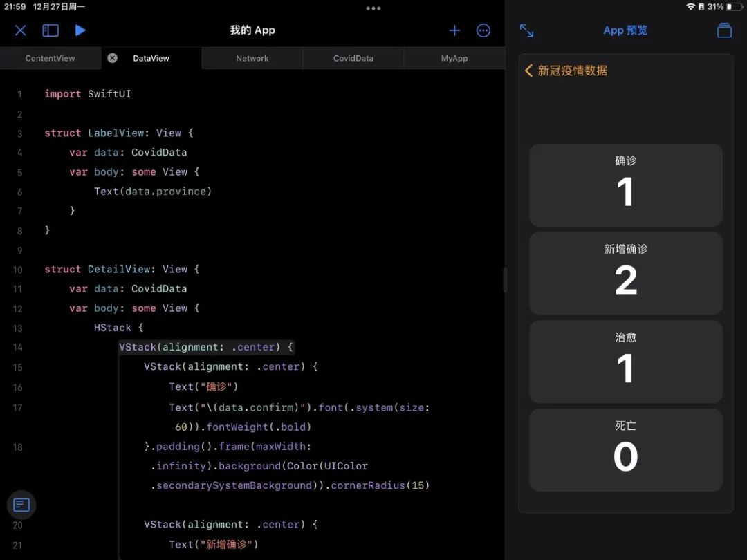Click the multitasking three dots at the top
The height and width of the screenshot is (560, 747).
[x=373, y=8]
